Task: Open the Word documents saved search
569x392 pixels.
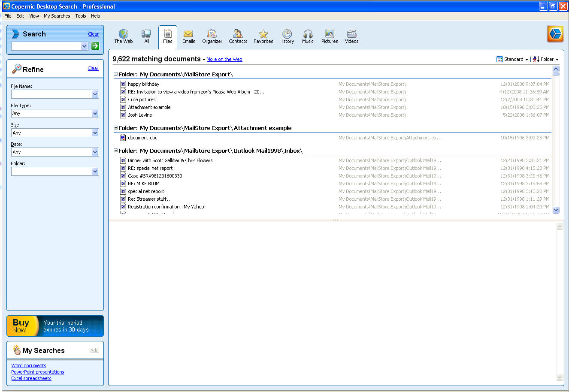Action: pos(29,365)
